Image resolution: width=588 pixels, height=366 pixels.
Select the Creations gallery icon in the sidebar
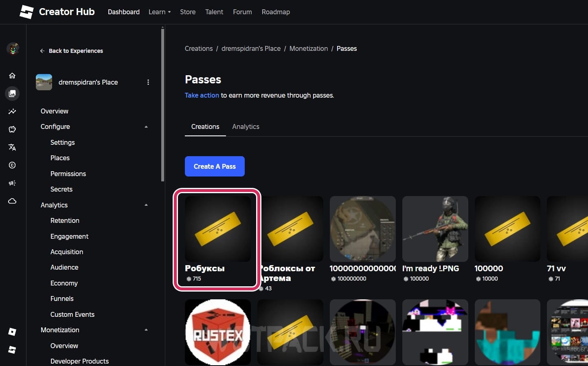[12, 94]
